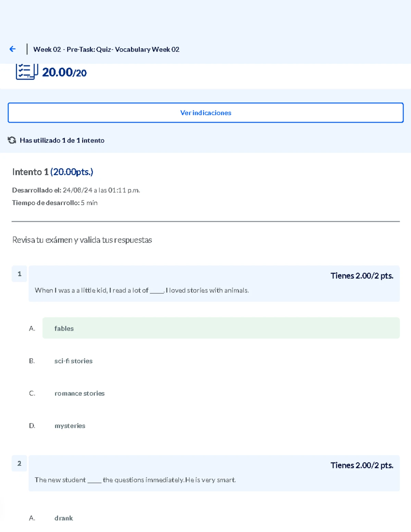Click the checklist score icon next to 20.00/20
Screen dimensions: 411x532
[x=27, y=72]
